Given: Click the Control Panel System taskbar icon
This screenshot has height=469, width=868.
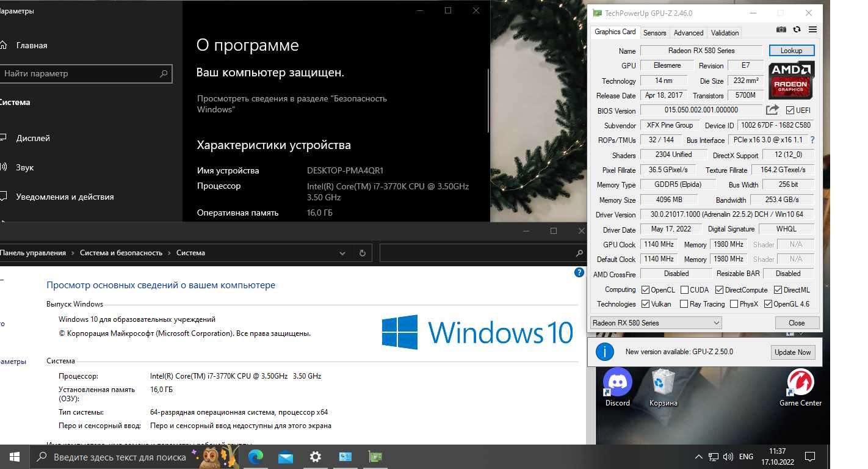Looking at the screenshot, I should pos(345,457).
